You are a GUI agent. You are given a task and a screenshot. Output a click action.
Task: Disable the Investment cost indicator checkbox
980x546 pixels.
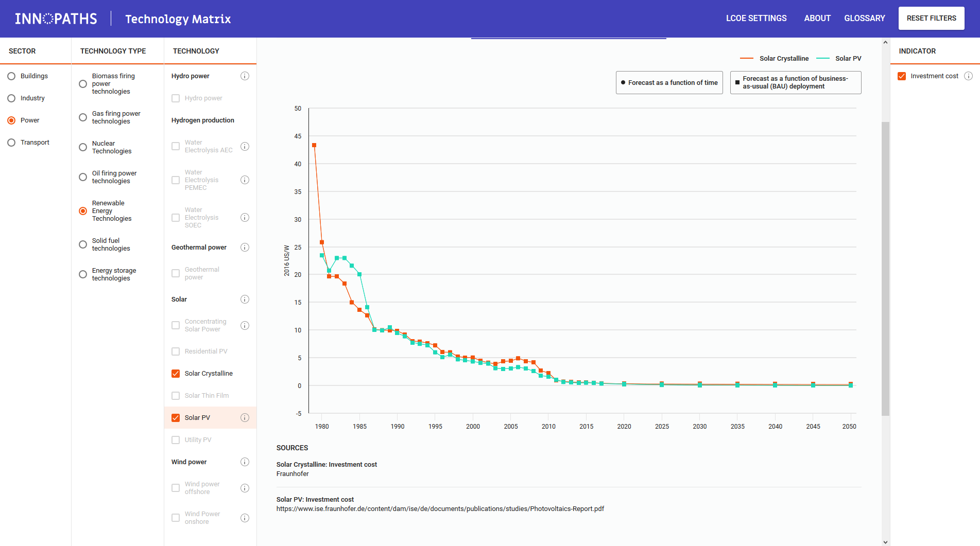coord(902,76)
